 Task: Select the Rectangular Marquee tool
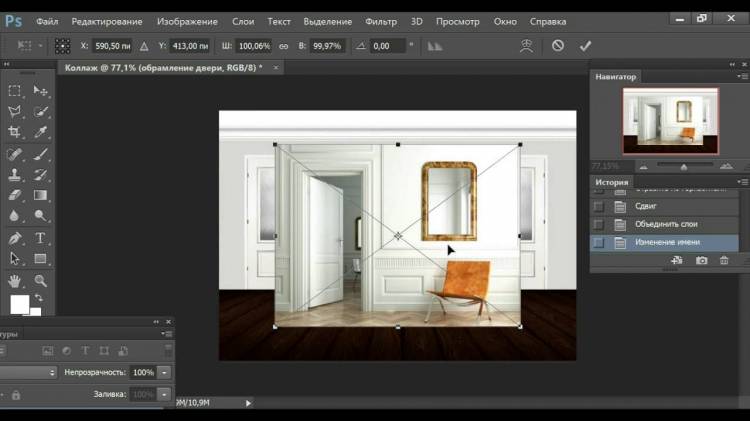tap(14, 90)
